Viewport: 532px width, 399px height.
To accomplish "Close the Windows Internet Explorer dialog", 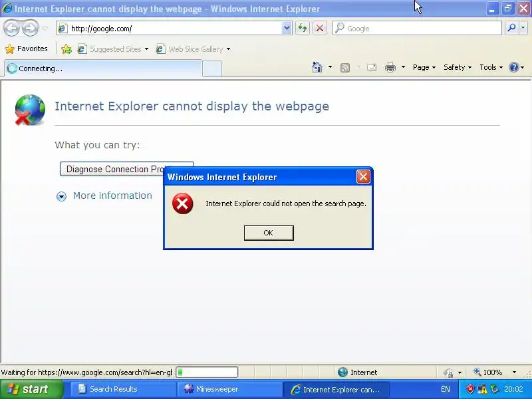I will click(x=363, y=177).
